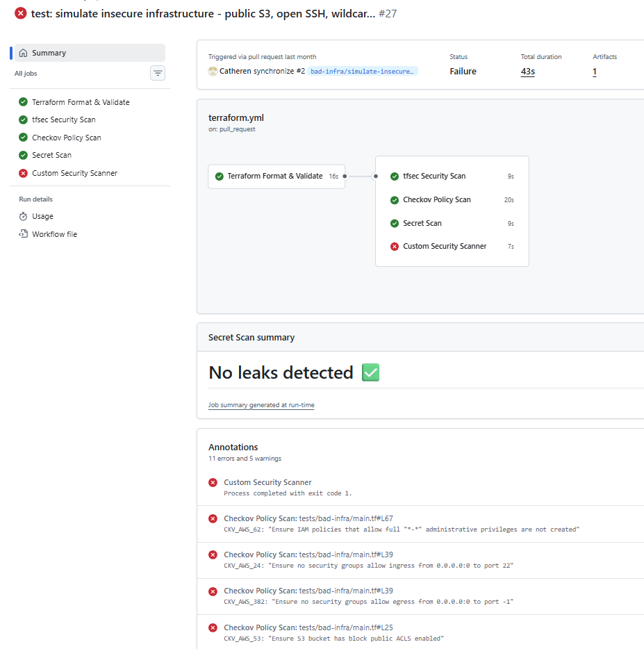644x649 pixels.
Task: Click red failure icon beside sidebar Custom Security Scanner
Action: [23, 174]
